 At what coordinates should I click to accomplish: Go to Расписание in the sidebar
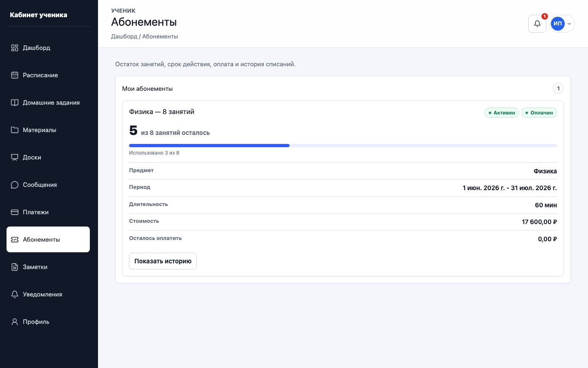[x=48, y=75]
